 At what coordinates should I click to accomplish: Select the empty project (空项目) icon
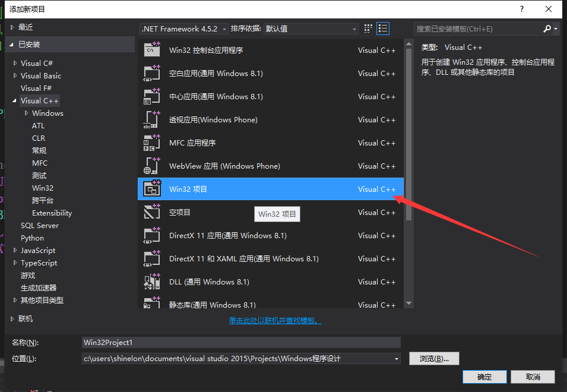click(x=152, y=212)
